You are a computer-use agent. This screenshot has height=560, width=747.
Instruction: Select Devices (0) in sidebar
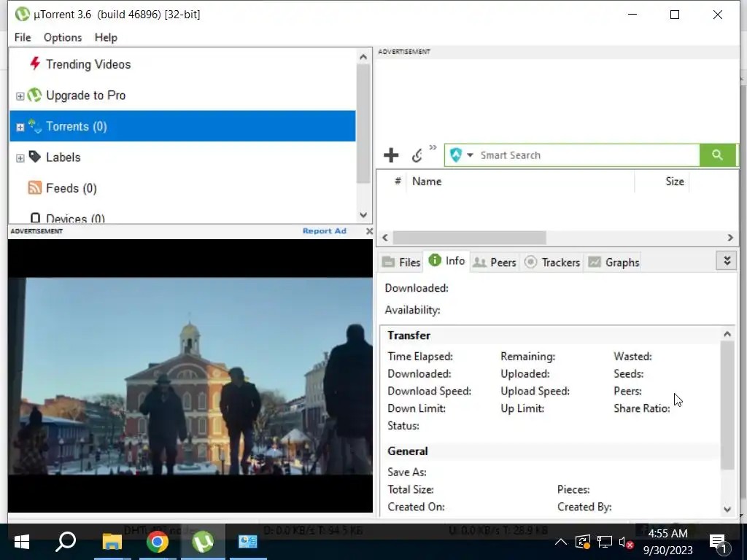(x=75, y=219)
